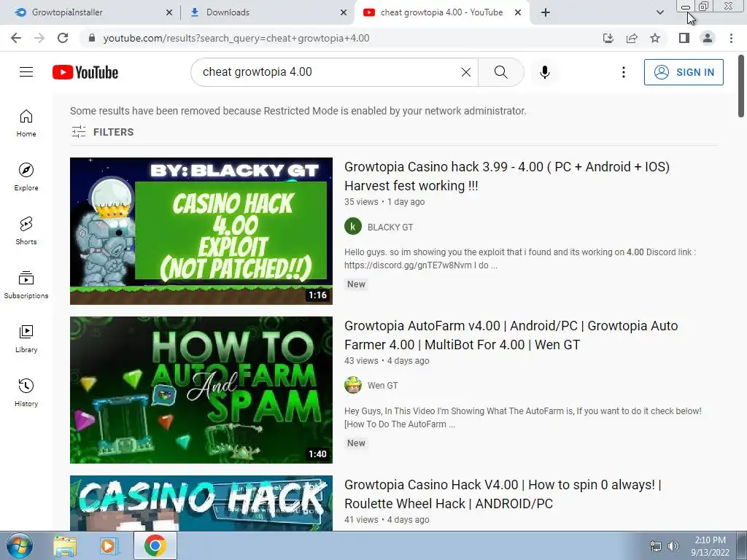Open YouTube settings three-dot menu
747x560 pixels.
(623, 72)
